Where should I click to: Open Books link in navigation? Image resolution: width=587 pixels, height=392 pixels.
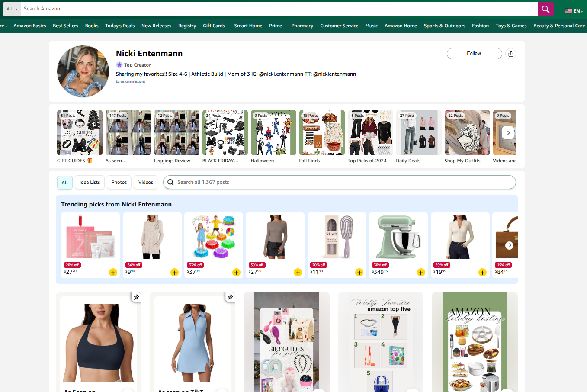[x=92, y=26]
